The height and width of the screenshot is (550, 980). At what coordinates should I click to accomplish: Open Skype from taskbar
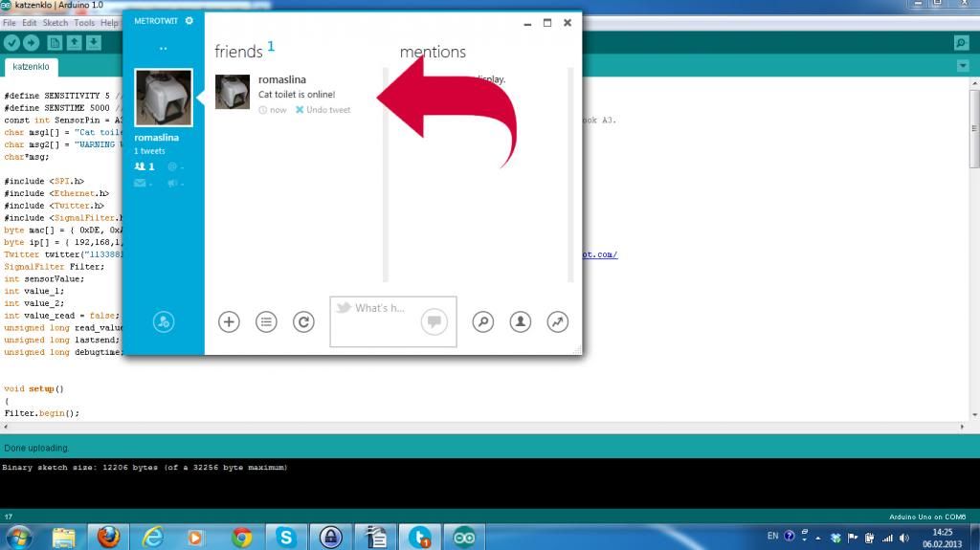pyautogui.click(x=286, y=538)
